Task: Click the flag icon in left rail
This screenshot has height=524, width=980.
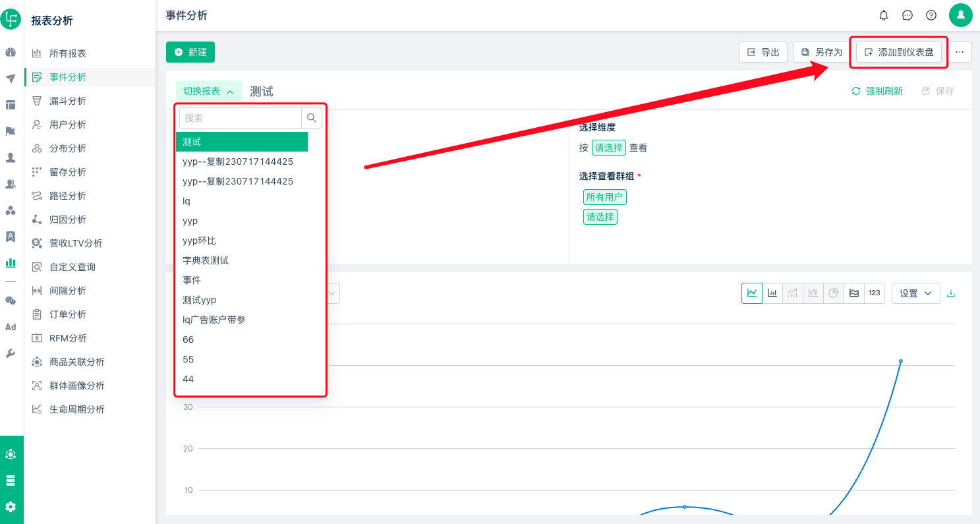Action: [x=11, y=131]
